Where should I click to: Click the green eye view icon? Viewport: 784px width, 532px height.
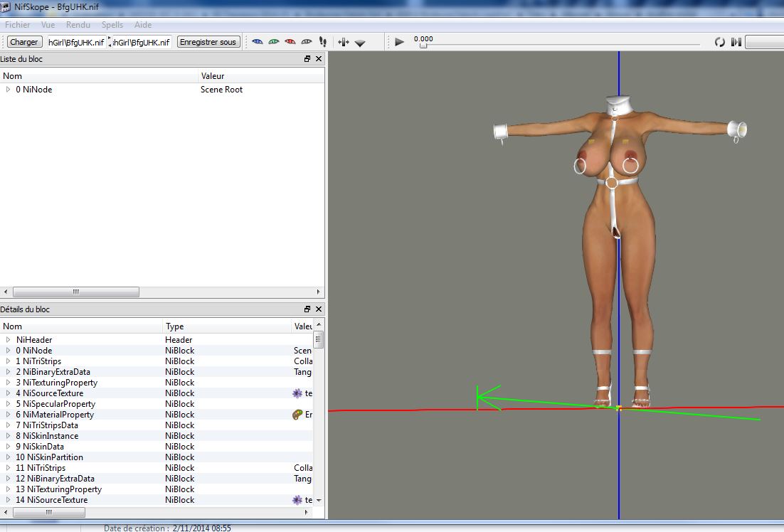click(274, 42)
